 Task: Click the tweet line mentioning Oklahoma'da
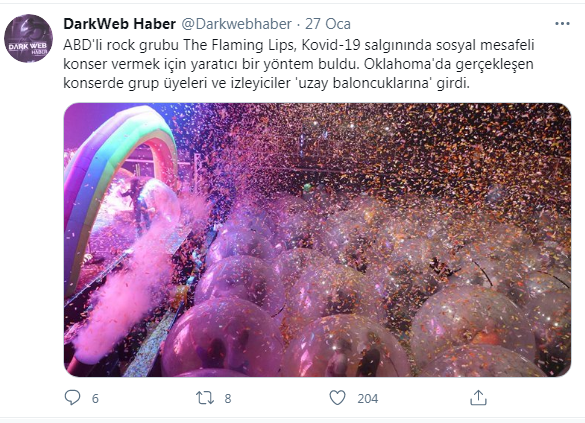(x=298, y=64)
